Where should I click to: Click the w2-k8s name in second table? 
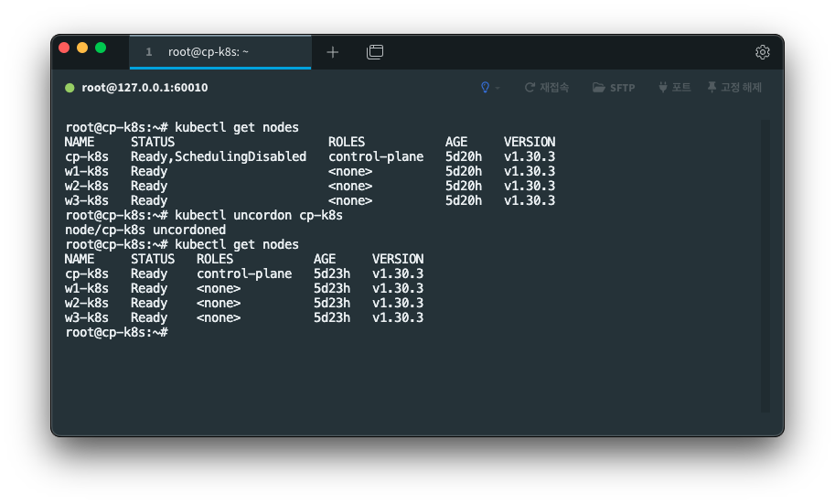pyautogui.click(x=87, y=303)
